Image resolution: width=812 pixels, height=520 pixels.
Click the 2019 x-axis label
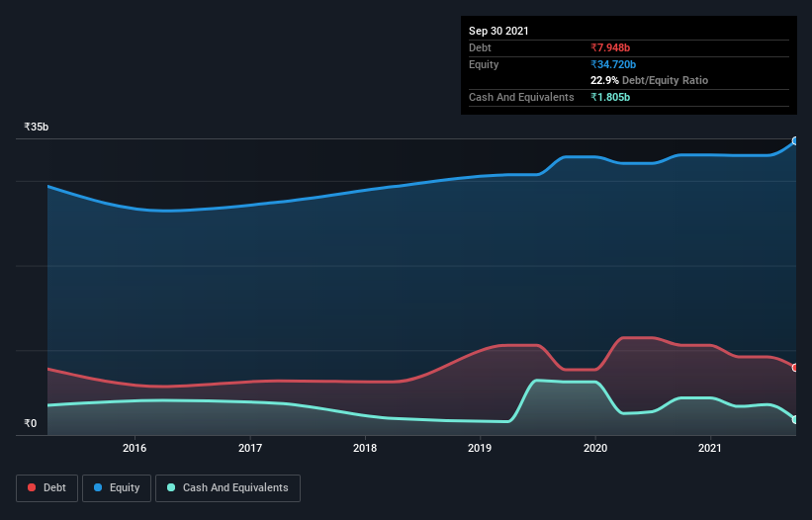coord(480,448)
